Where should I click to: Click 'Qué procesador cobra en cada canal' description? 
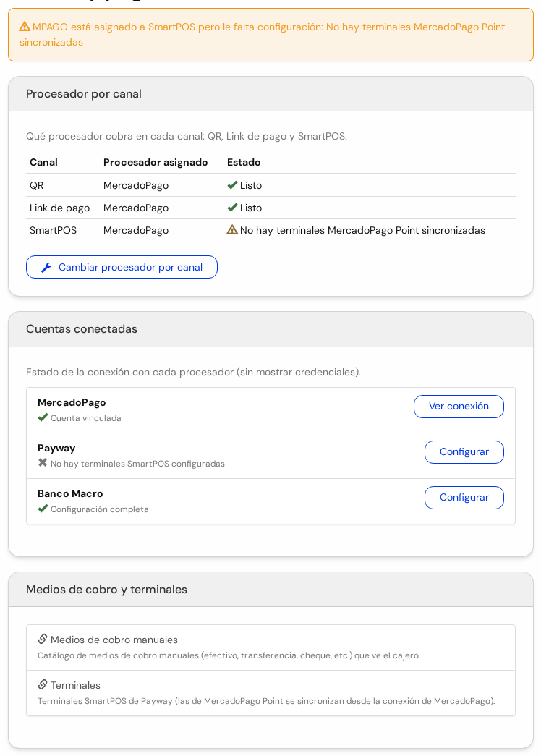[186, 137]
